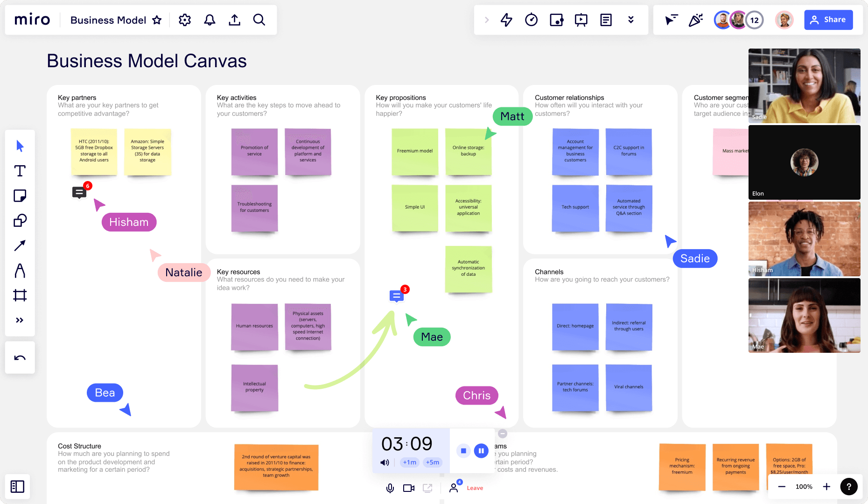This screenshot has width=868, height=504.
Task: Select the pen drawing tool
Action: click(20, 270)
